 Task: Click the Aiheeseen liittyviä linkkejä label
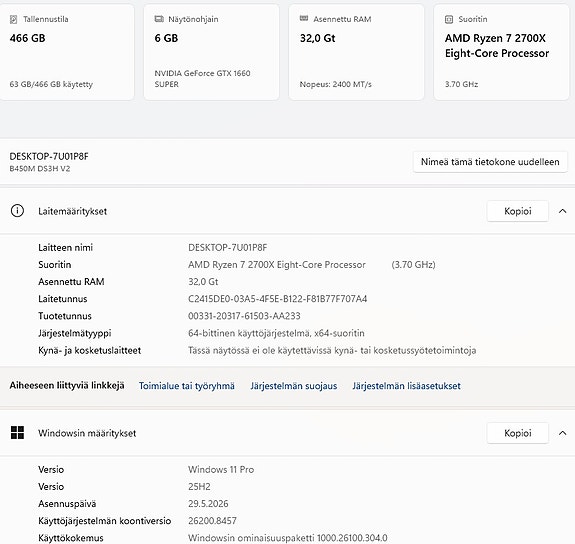(67, 386)
